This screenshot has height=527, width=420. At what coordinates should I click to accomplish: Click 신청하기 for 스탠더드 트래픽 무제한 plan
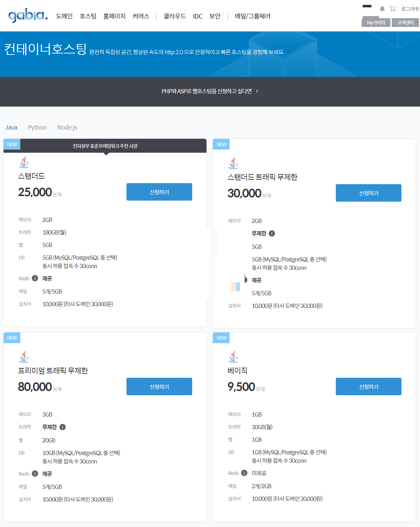[369, 193]
